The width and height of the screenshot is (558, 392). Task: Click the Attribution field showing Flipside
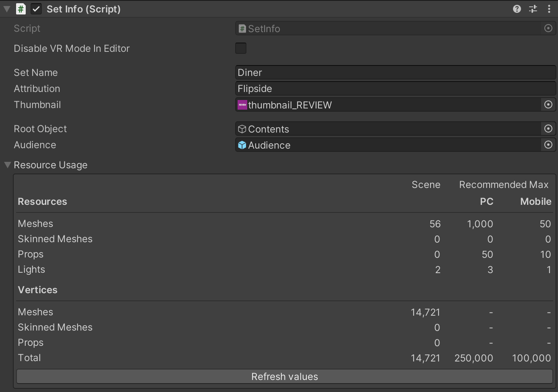tap(362, 88)
